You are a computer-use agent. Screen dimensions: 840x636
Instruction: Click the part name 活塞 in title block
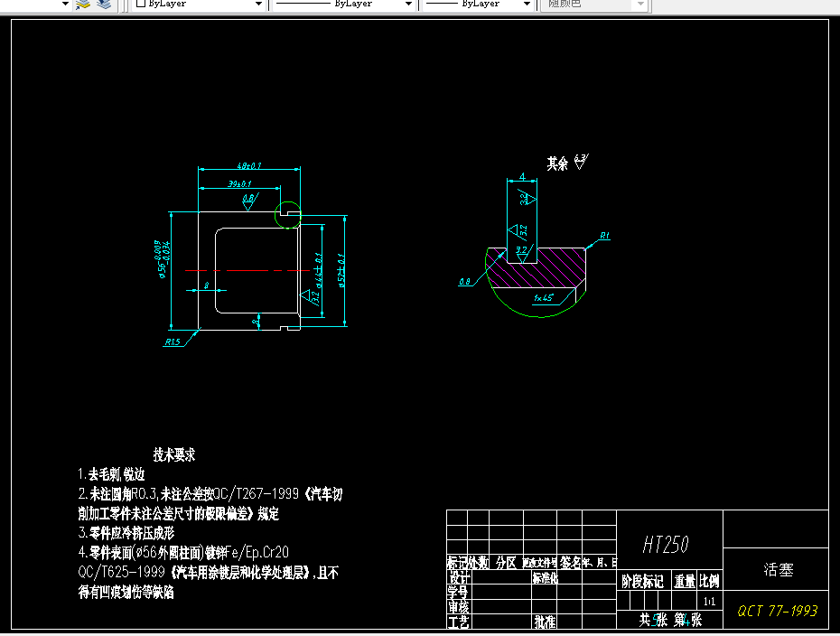[x=778, y=569]
